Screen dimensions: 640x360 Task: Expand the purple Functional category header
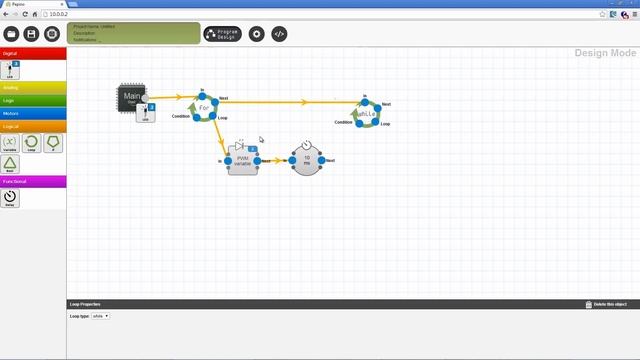click(x=33, y=181)
